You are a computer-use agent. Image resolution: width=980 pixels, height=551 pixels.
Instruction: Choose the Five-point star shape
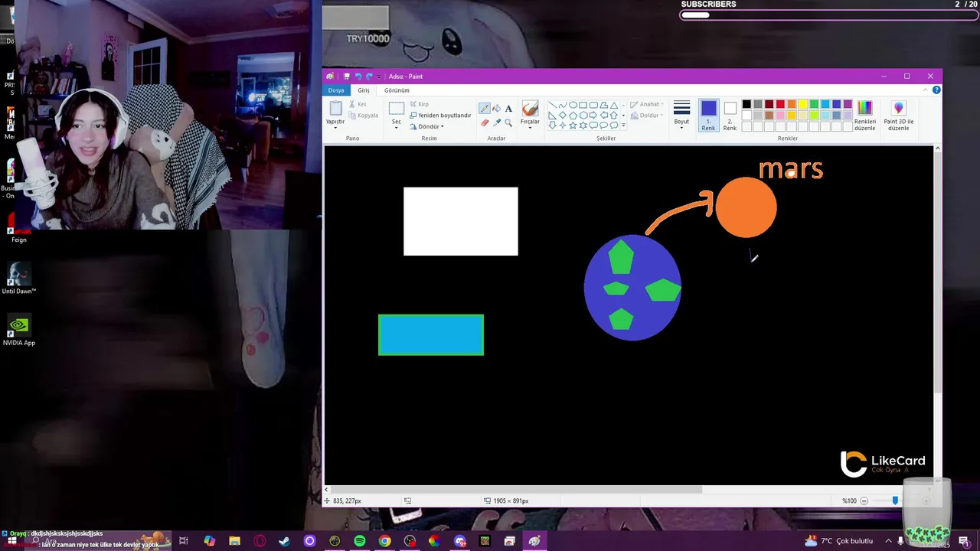click(x=573, y=125)
